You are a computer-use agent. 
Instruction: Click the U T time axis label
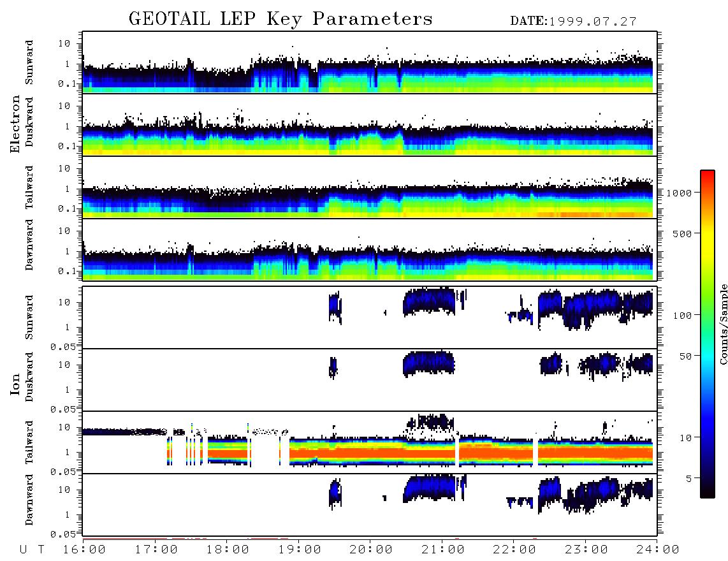[33, 550]
